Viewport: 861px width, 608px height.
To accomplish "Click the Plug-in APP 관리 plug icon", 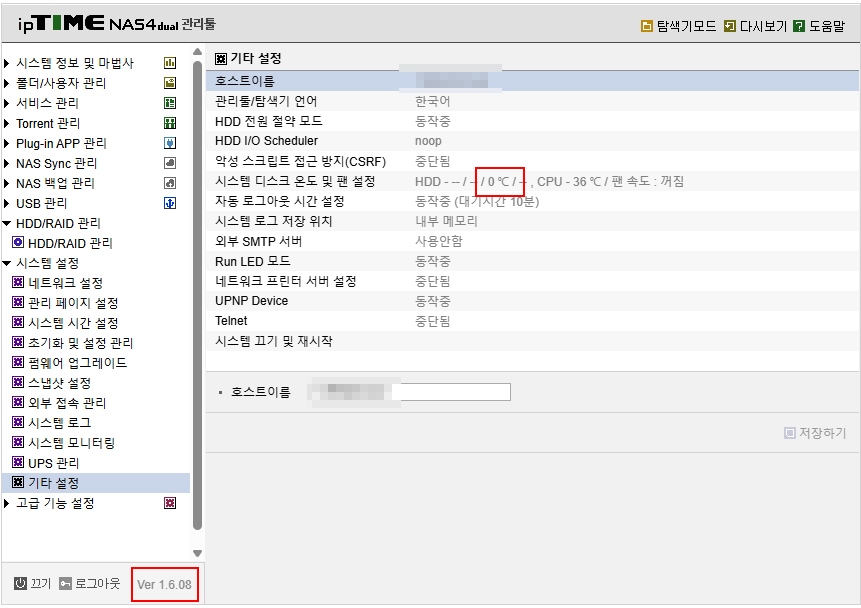I will coord(170,143).
